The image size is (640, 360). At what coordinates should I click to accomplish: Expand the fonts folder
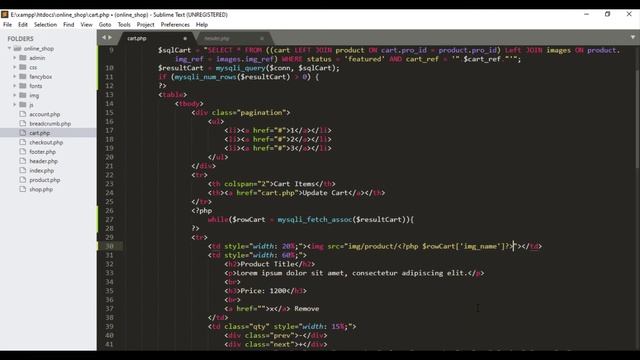click(15, 86)
